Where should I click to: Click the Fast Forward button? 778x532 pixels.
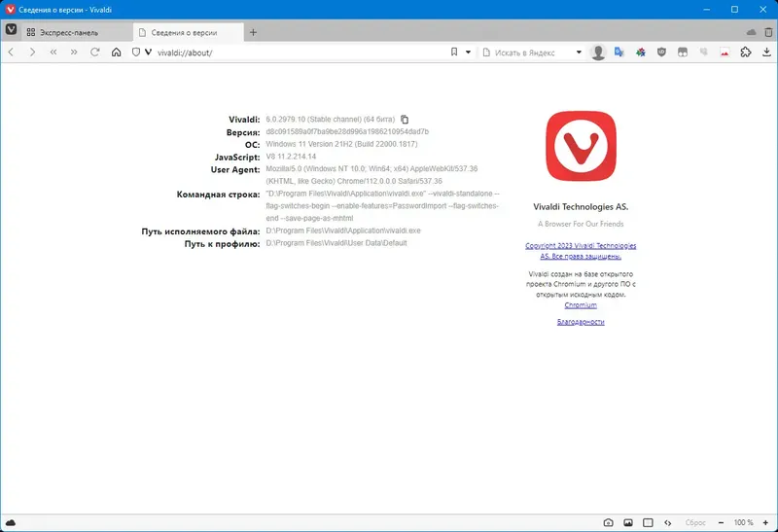(x=74, y=53)
